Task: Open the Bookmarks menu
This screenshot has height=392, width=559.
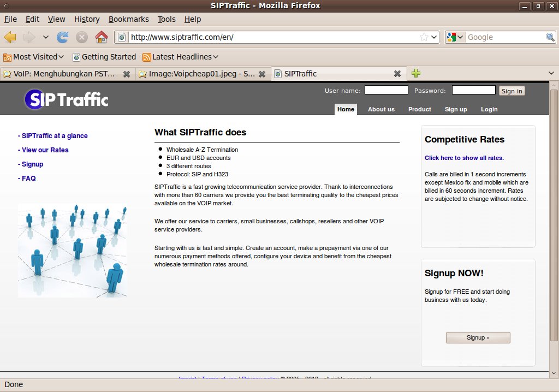Action: (128, 19)
